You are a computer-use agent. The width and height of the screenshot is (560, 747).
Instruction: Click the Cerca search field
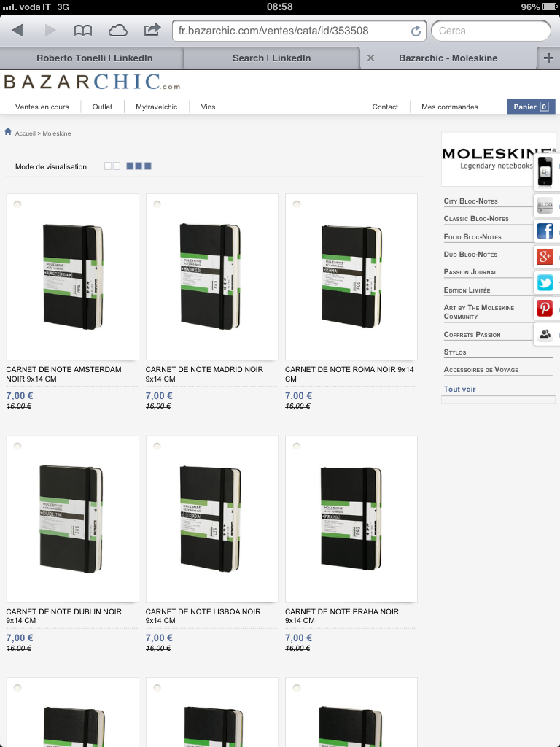(491, 31)
